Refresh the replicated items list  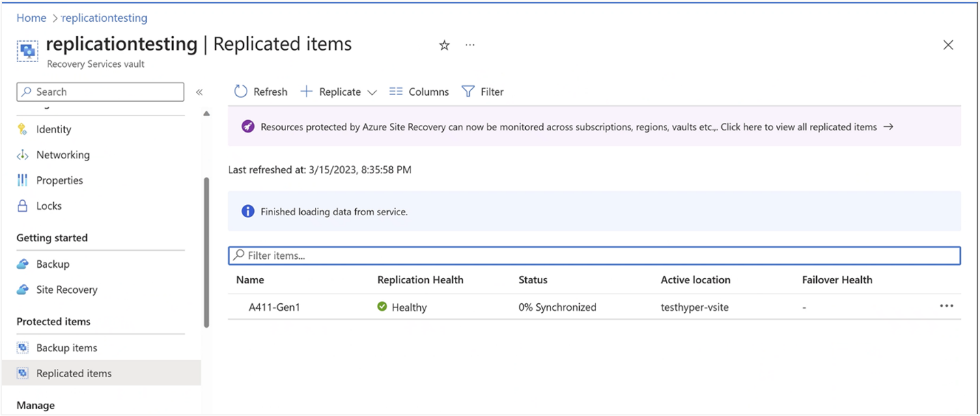pyautogui.click(x=260, y=92)
